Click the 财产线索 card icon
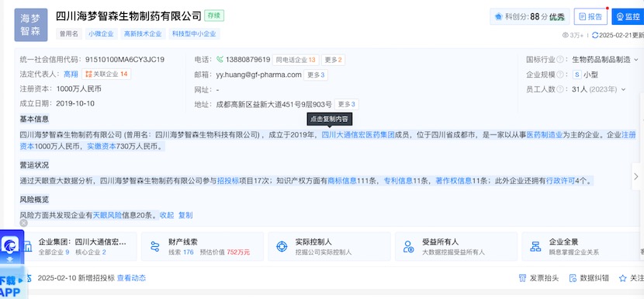This screenshot has width=644, height=299. (155, 246)
